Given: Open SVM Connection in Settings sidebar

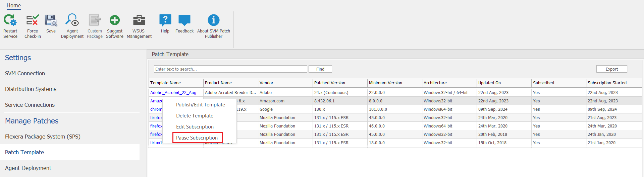Looking at the screenshot, I should click(25, 73).
